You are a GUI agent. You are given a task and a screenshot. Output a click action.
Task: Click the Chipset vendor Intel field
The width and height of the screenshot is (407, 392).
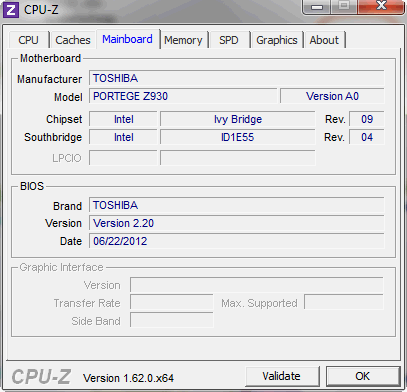123,119
